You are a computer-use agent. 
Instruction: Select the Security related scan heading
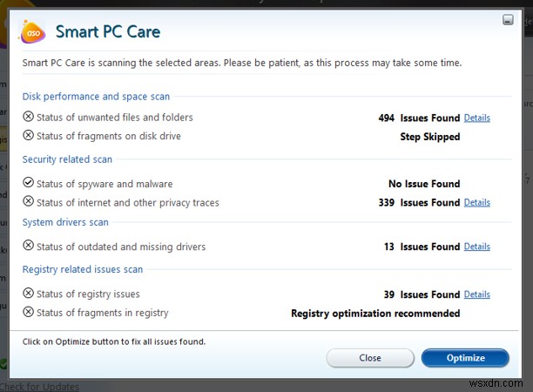coord(67,159)
